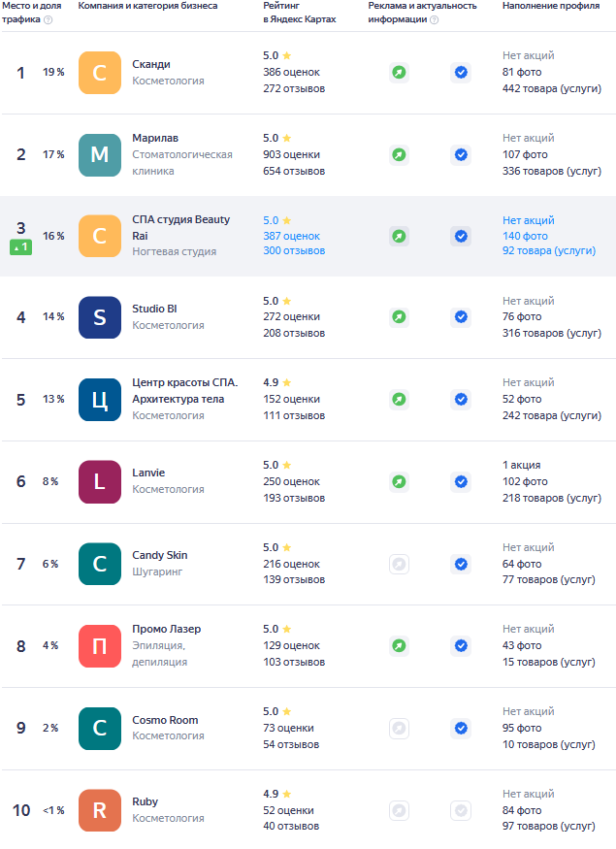Open the teal 'М' logo of Марилав

coord(100,155)
